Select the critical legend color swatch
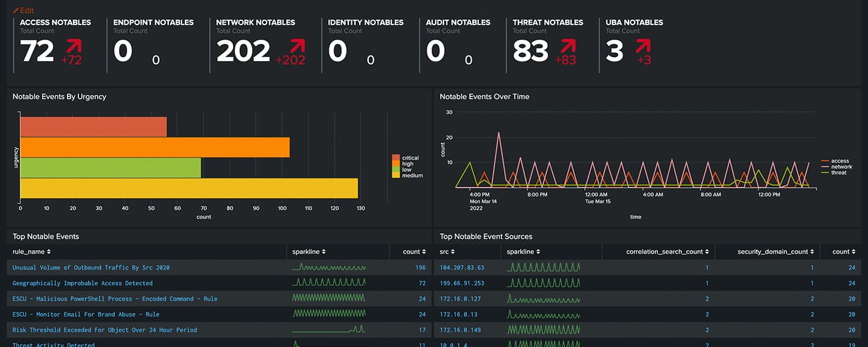The image size is (868, 347). click(x=396, y=158)
